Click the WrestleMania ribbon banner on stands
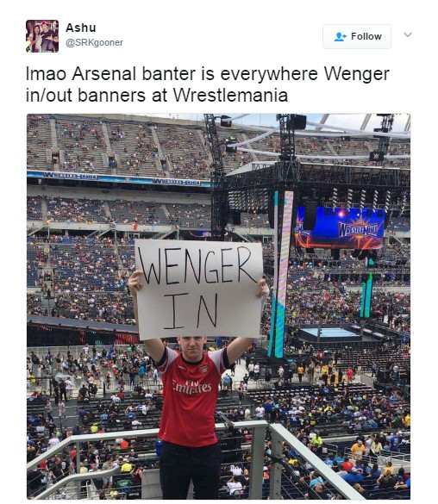438x504 pixels. click(x=118, y=179)
